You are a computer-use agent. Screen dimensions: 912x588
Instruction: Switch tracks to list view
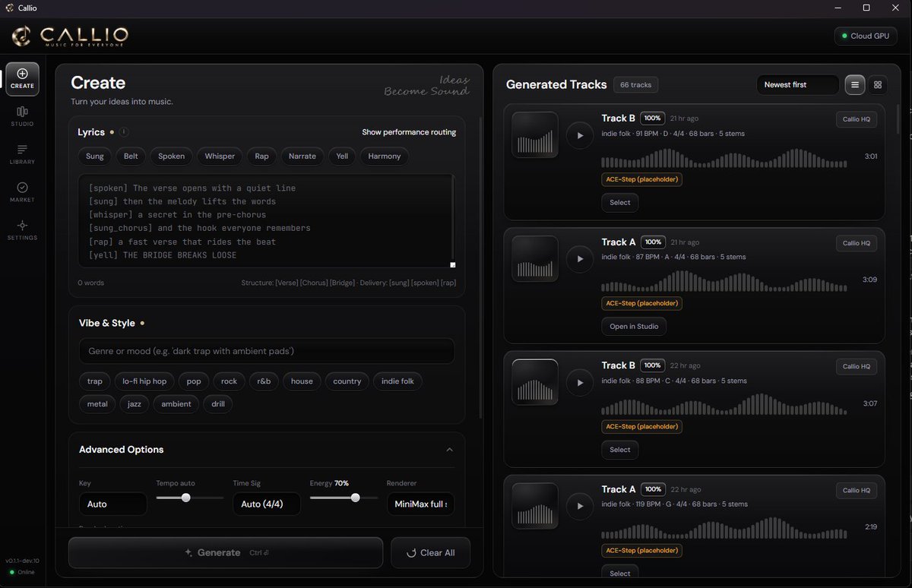point(855,85)
